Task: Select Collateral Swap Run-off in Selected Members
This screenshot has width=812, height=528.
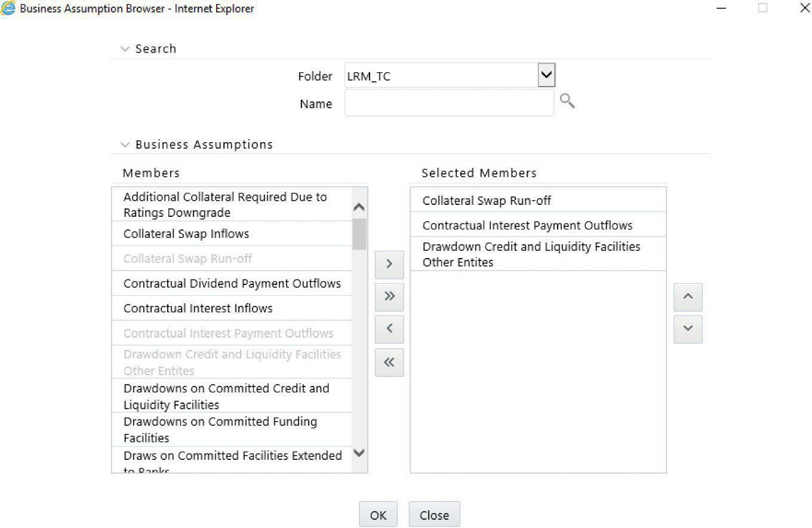Action: tap(538, 200)
